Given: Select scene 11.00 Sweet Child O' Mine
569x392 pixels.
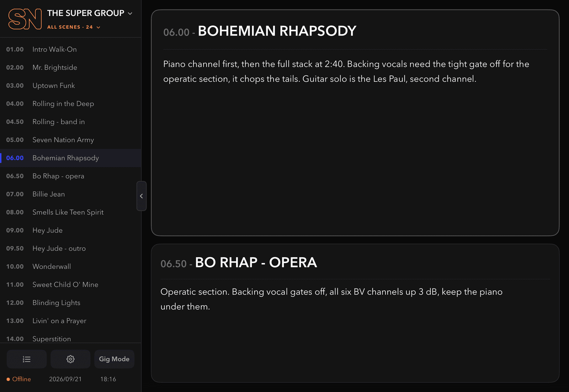Looking at the screenshot, I should [x=70, y=285].
